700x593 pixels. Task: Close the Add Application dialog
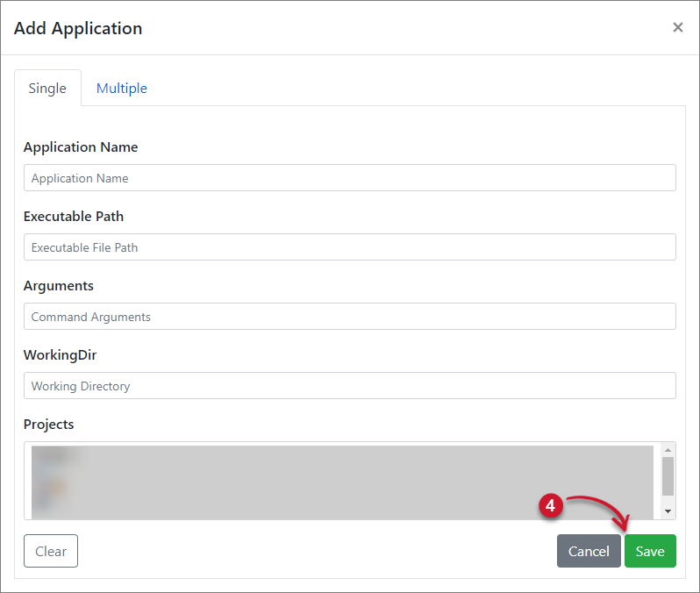(x=678, y=28)
